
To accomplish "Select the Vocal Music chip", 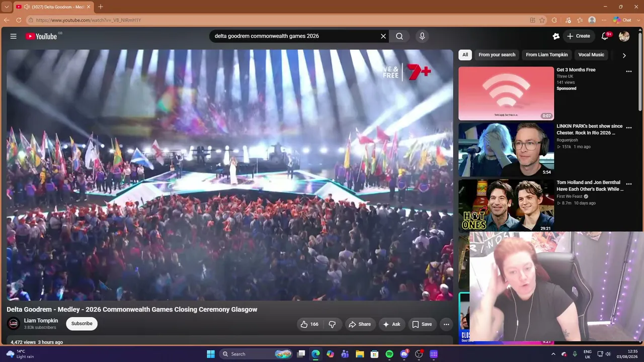I will 591,55.
